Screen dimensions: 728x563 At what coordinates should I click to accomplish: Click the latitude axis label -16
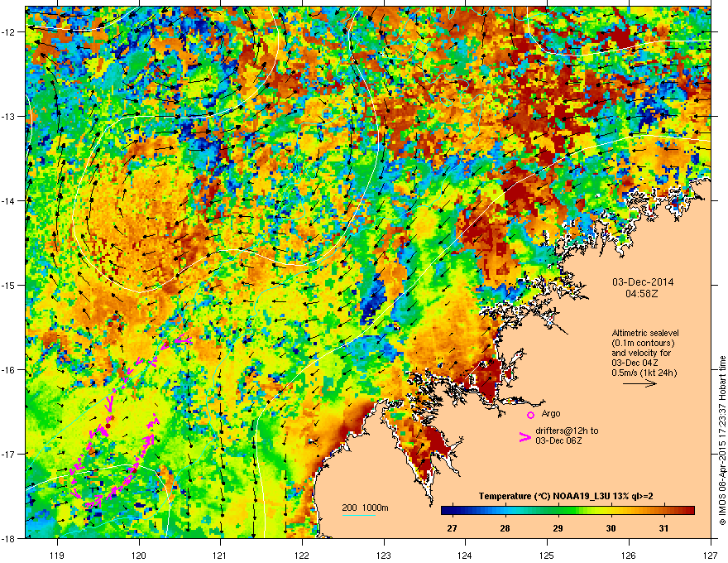(x=8, y=370)
